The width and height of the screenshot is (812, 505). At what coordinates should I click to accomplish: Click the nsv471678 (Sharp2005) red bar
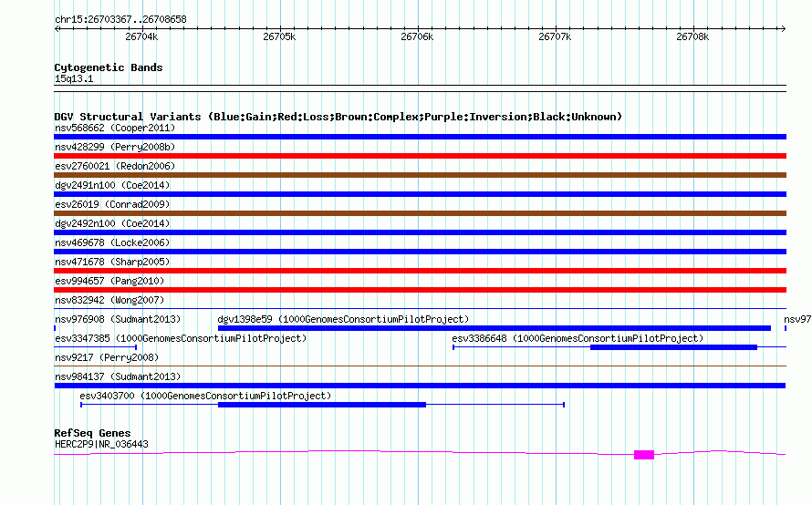point(420,271)
